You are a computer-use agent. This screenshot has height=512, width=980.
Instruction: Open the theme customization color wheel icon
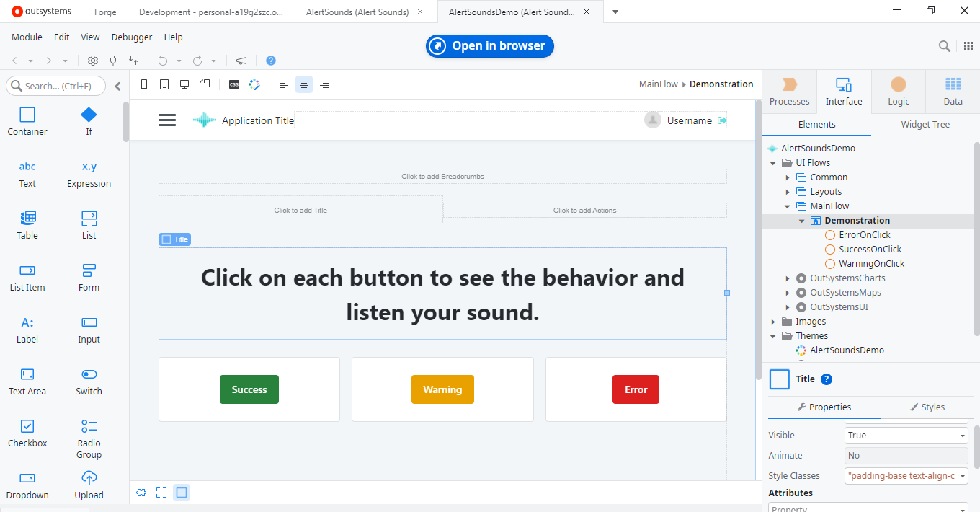[254, 84]
